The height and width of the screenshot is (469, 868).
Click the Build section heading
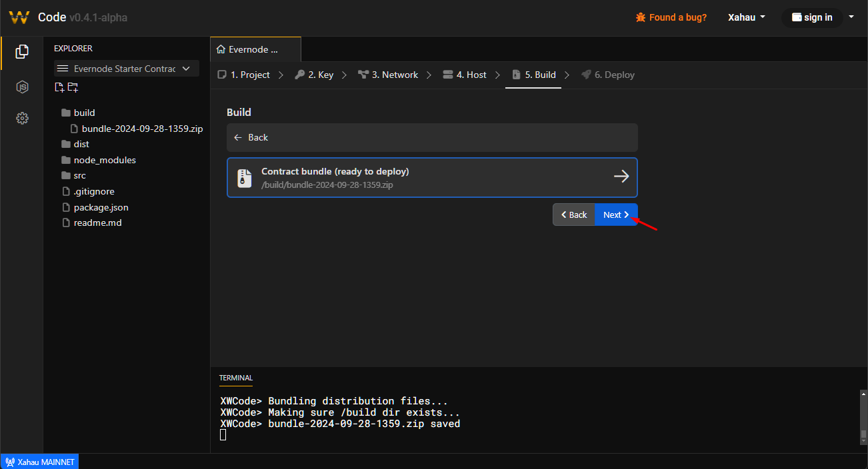pos(239,113)
